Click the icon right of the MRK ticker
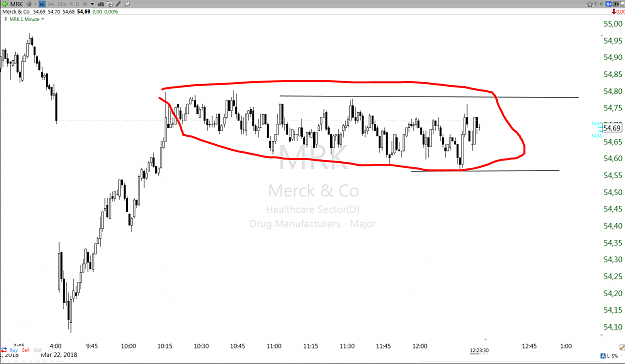Screen dimensions: 625x364 29,4
